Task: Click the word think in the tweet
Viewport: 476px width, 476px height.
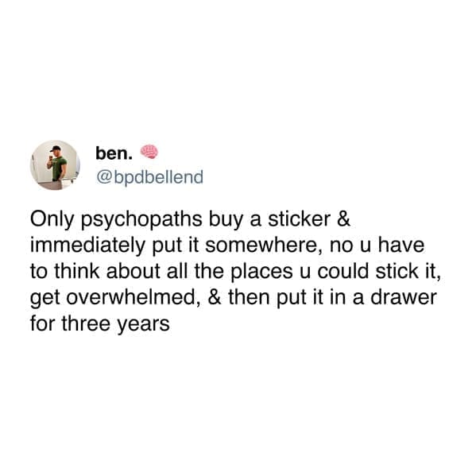Action: (x=77, y=271)
